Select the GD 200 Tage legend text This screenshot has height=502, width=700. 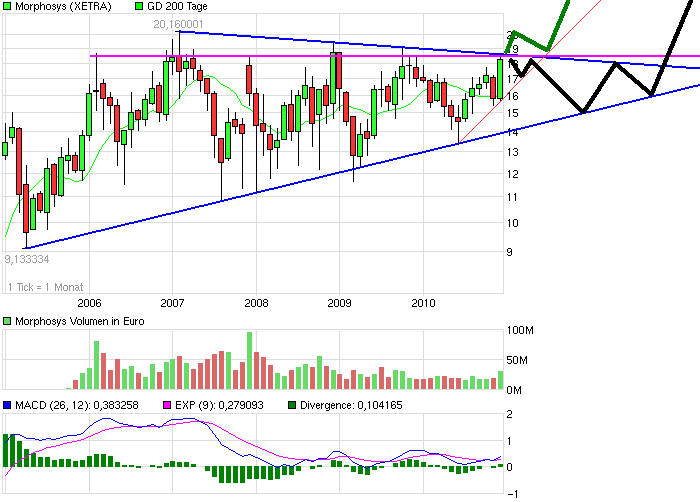coord(183,6)
